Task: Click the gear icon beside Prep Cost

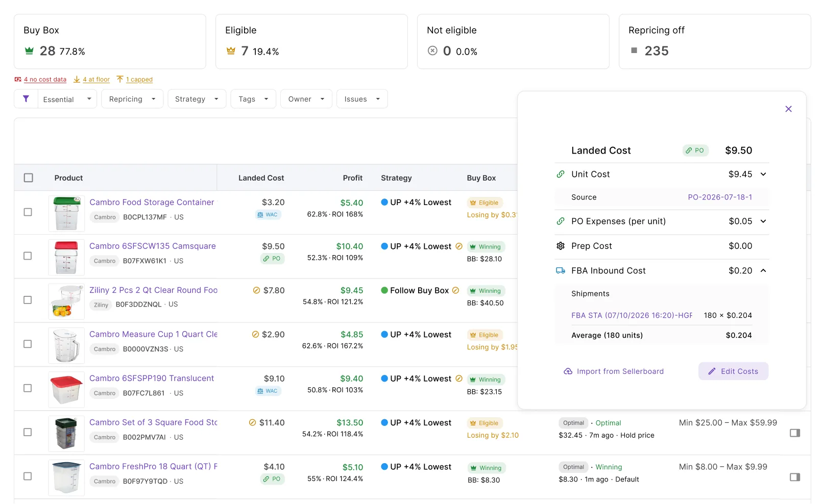Action: [x=561, y=246]
